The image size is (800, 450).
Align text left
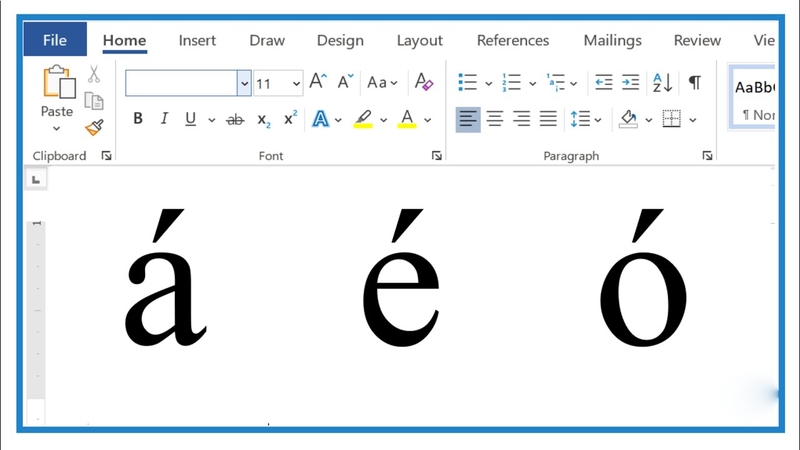468,119
